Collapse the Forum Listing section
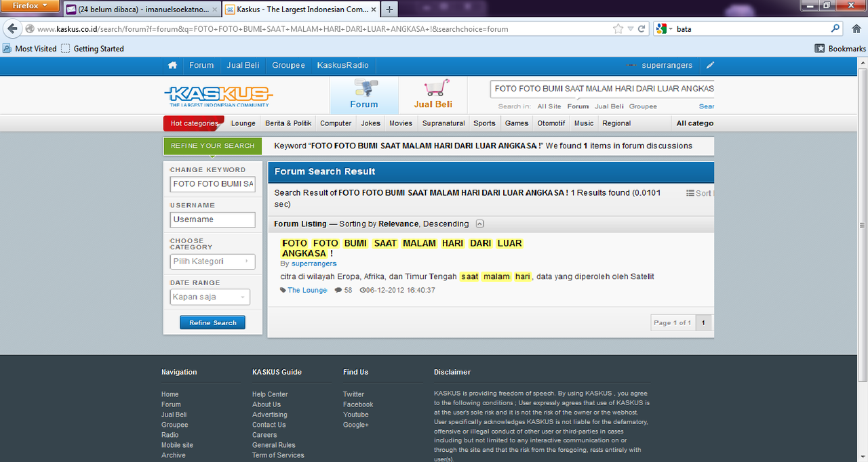868x462 pixels. (479, 224)
